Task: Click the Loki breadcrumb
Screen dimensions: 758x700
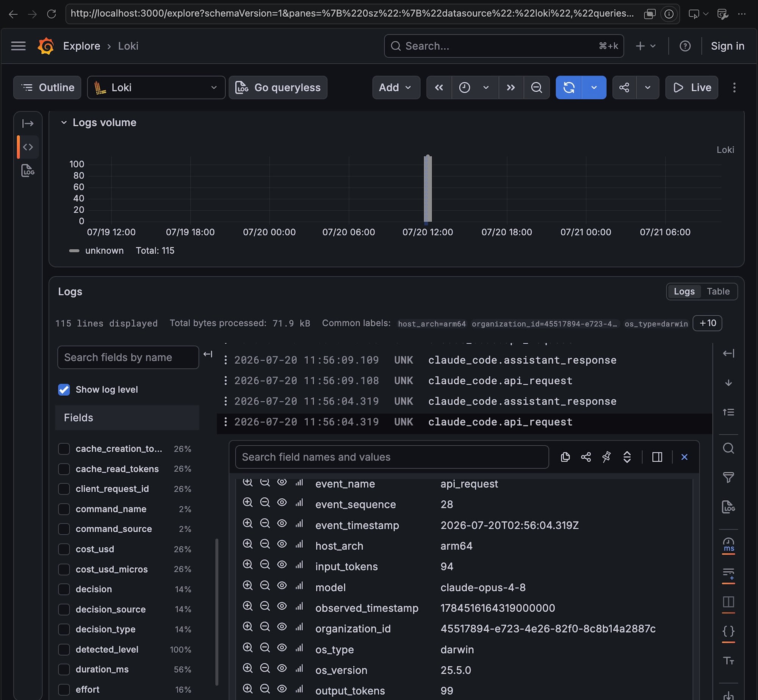Action: pos(128,46)
